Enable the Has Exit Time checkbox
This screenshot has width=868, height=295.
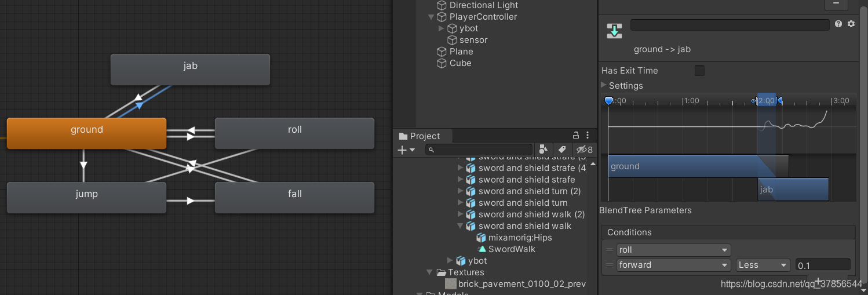pos(699,71)
